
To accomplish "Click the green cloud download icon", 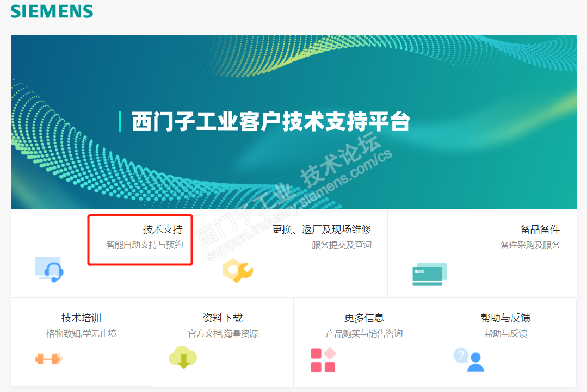I will point(183,357).
